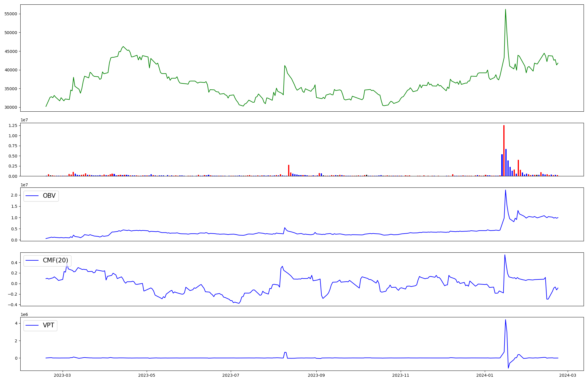Select the 2023-11 date tick label
Screen dimensions: 588x382
coord(401,375)
